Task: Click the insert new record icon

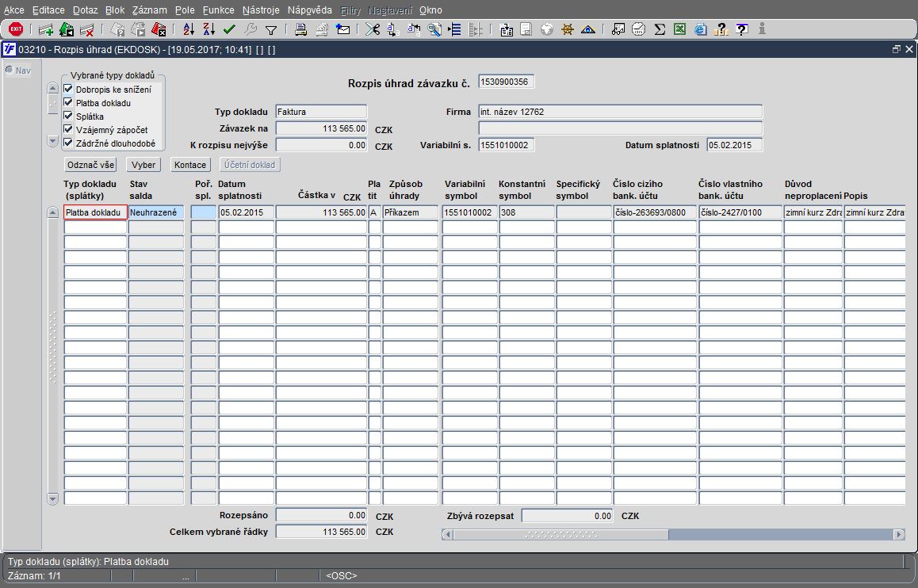Action: [46, 29]
